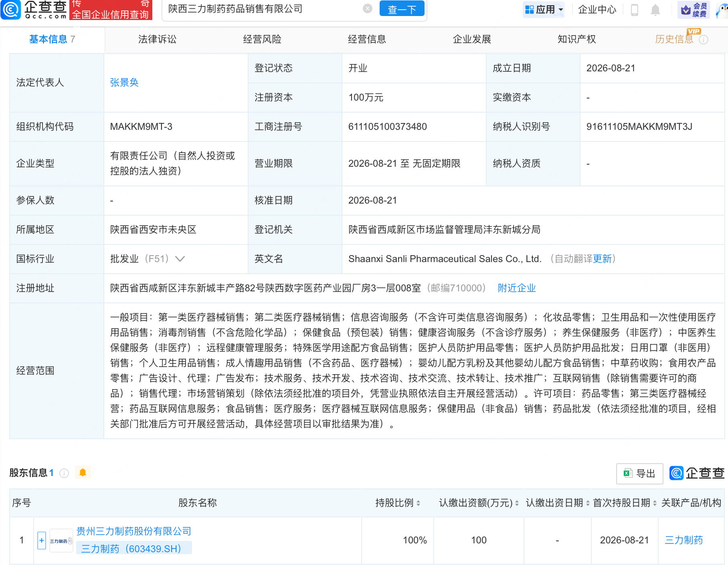Screen dimensions: 728x565
Task: Click the orange bell icon beside 股东信息
Action: pos(83,473)
